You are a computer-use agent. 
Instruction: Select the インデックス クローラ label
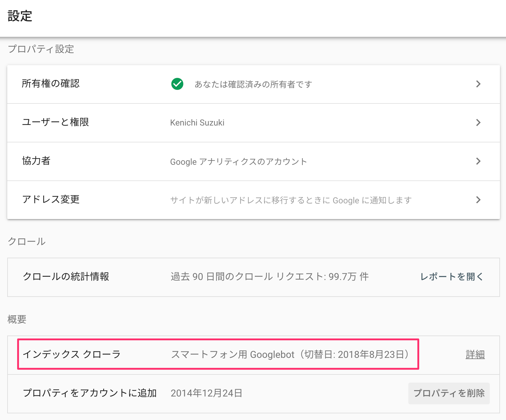72,354
